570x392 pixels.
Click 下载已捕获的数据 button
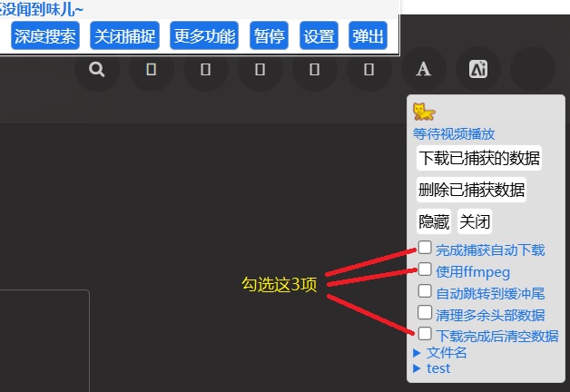479,158
